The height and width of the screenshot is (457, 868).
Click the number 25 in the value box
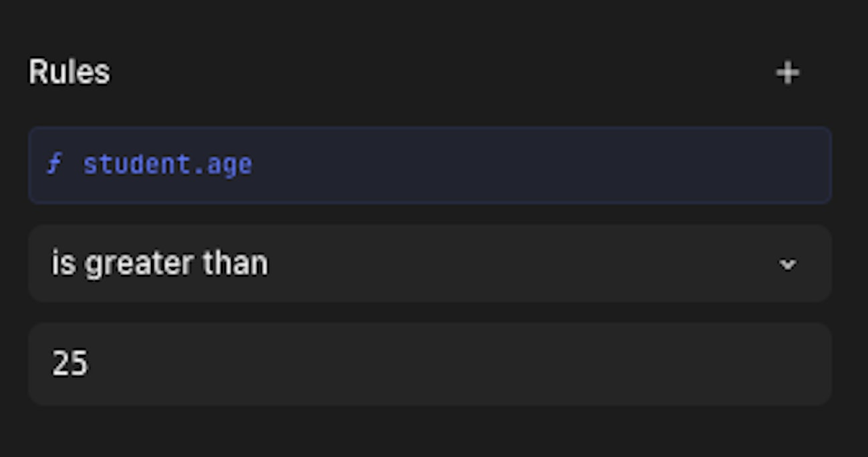[70, 364]
